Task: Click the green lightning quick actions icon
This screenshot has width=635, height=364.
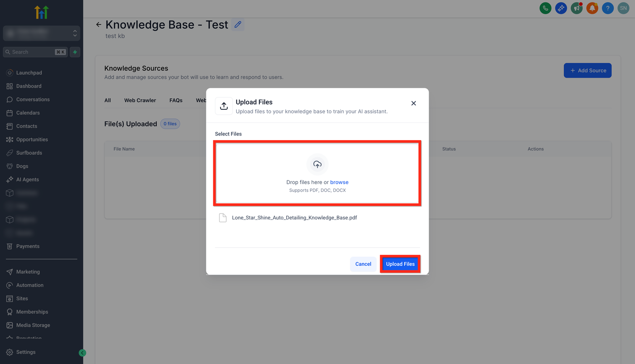Action: point(75,52)
